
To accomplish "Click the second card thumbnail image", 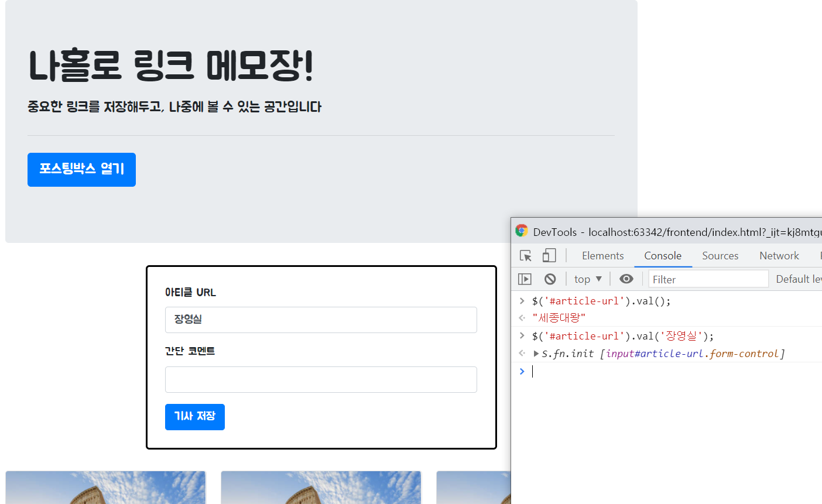I will click(321, 488).
